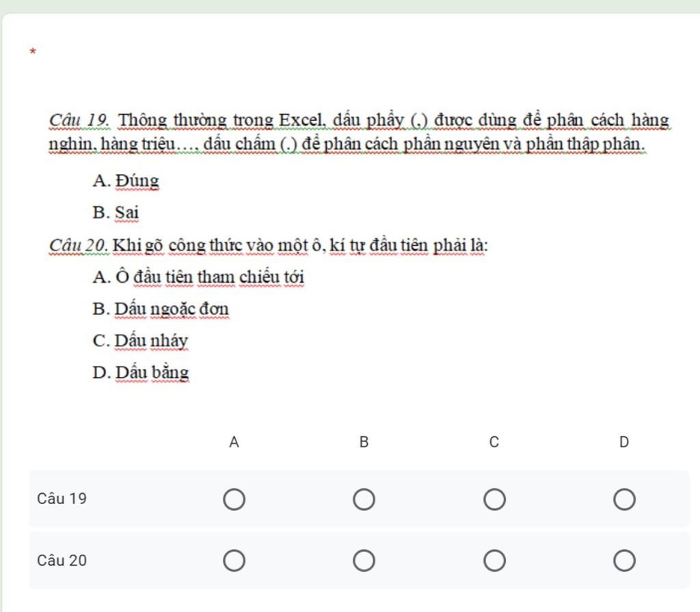Click the column header labeled D

point(623,443)
